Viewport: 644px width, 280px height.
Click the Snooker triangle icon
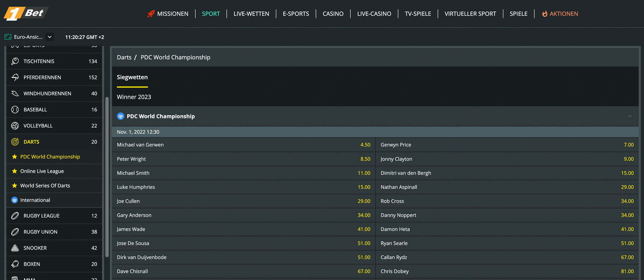click(15, 248)
